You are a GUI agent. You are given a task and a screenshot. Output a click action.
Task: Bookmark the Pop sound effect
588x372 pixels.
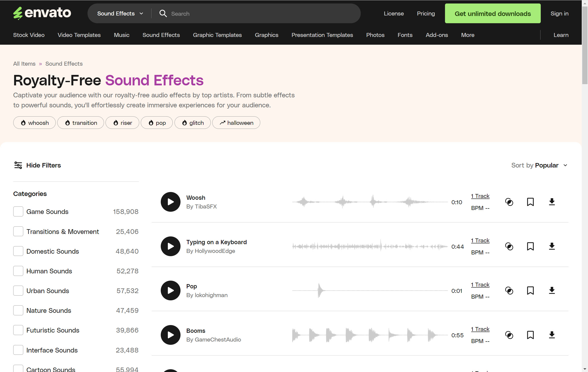coord(530,290)
